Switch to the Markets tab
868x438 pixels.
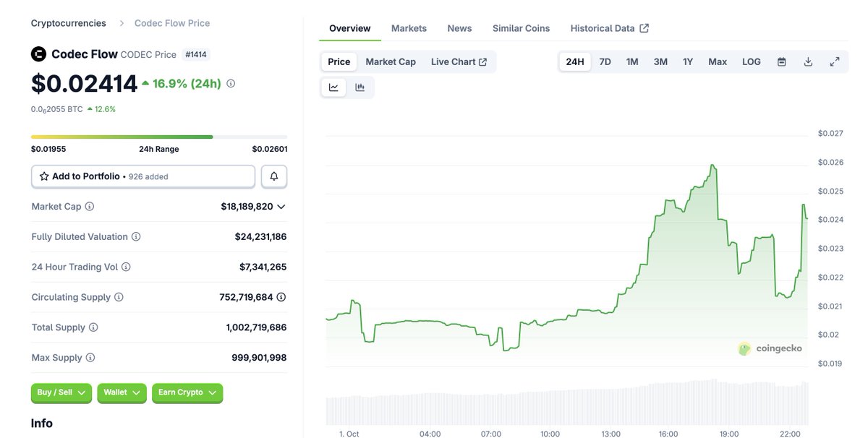(x=409, y=28)
